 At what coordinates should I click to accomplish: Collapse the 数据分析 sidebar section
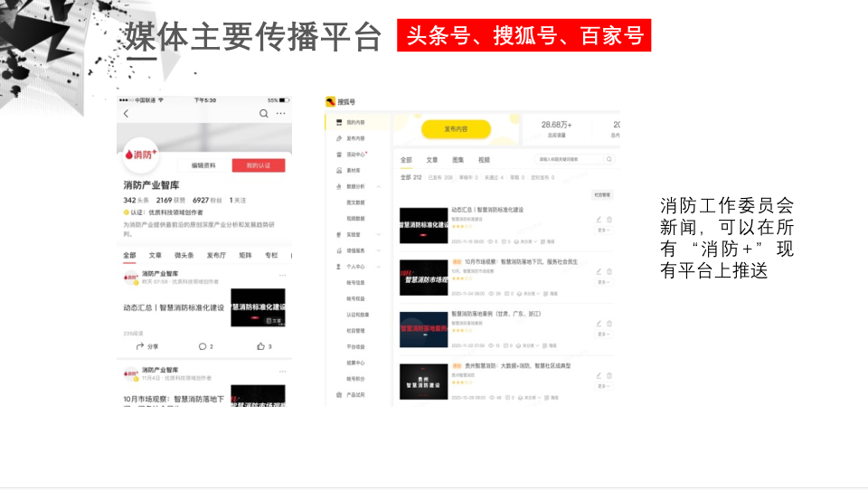(379, 186)
